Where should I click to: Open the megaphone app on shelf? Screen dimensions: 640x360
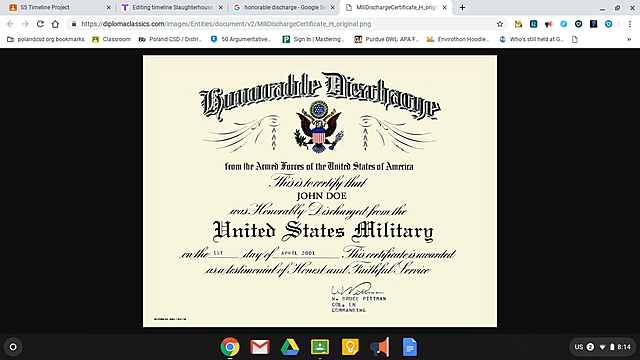click(x=380, y=347)
